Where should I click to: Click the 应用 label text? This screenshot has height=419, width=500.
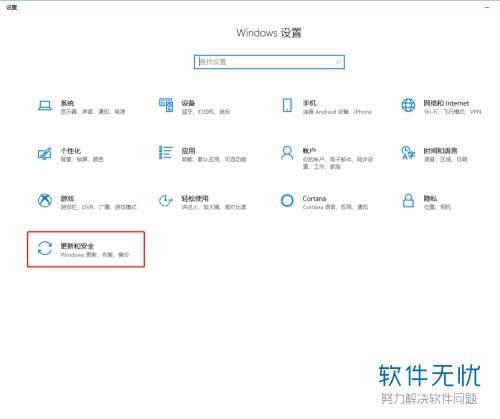point(188,151)
